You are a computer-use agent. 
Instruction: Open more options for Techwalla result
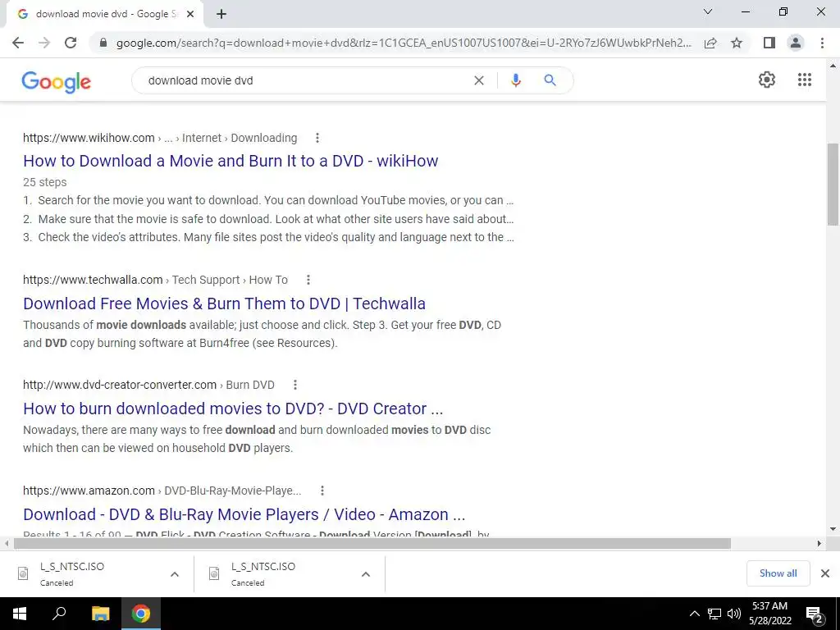click(x=308, y=280)
